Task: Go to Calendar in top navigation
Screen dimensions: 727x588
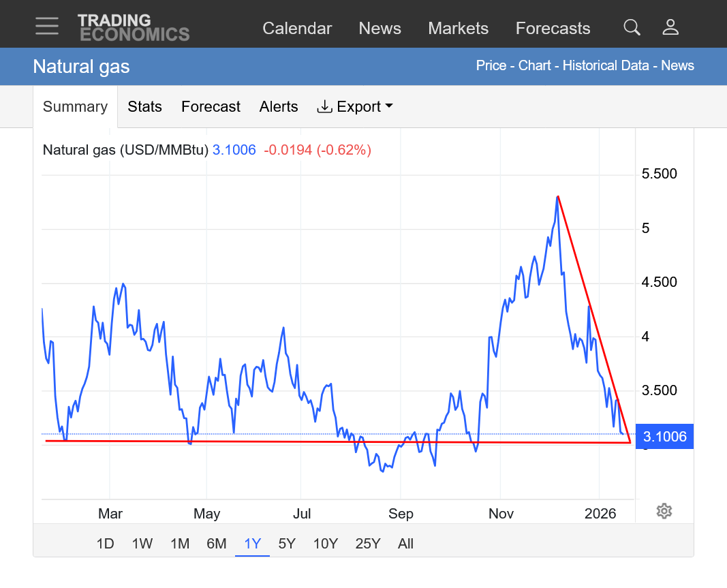Action: point(297,29)
